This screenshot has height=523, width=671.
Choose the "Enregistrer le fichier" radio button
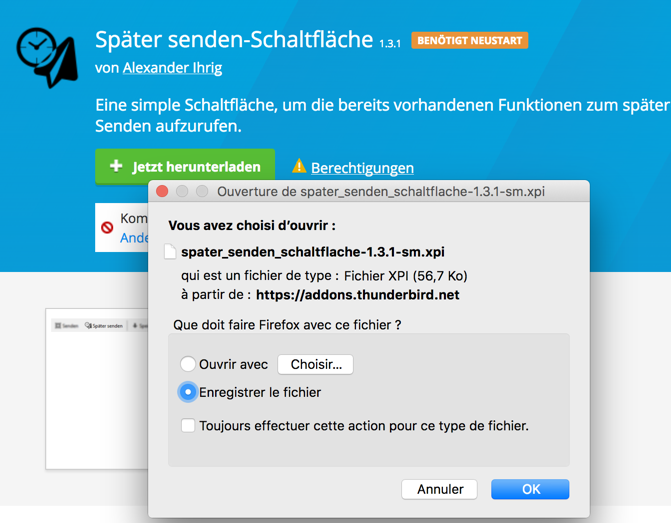(188, 392)
